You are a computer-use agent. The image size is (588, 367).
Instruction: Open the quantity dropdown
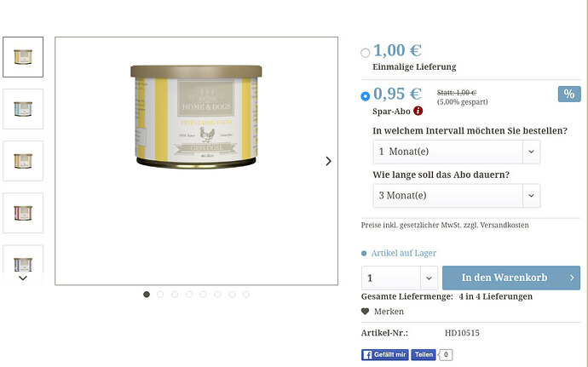[x=400, y=278]
